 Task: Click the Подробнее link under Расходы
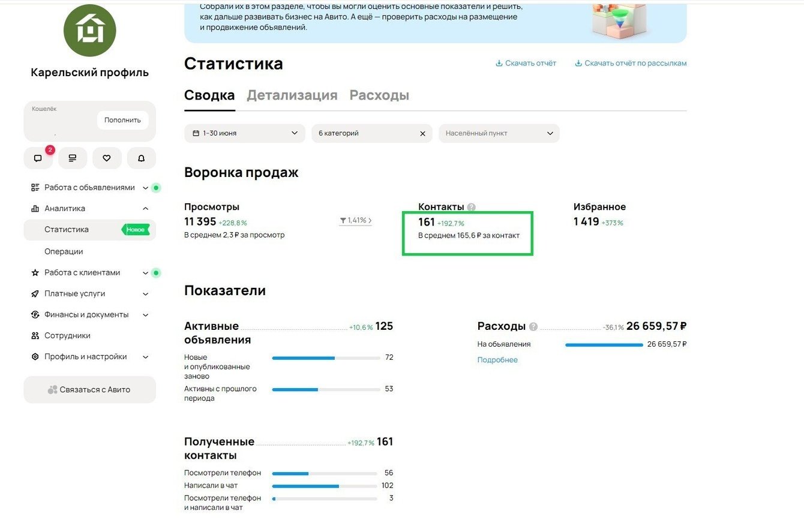coord(497,360)
